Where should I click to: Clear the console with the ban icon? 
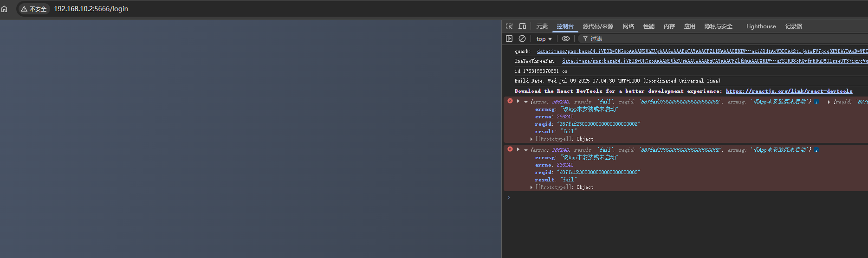pyautogui.click(x=522, y=39)
